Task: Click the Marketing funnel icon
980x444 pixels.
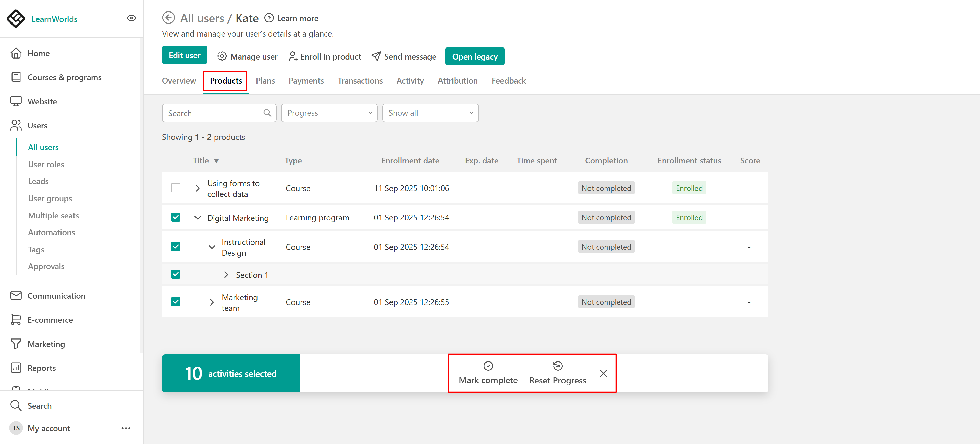Action: click(16, 344)
